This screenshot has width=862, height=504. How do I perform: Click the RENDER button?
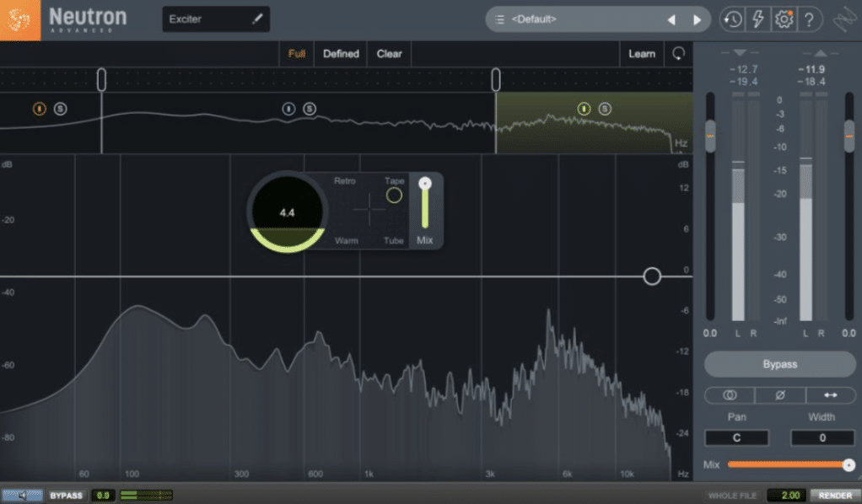[x=835, y=496]
